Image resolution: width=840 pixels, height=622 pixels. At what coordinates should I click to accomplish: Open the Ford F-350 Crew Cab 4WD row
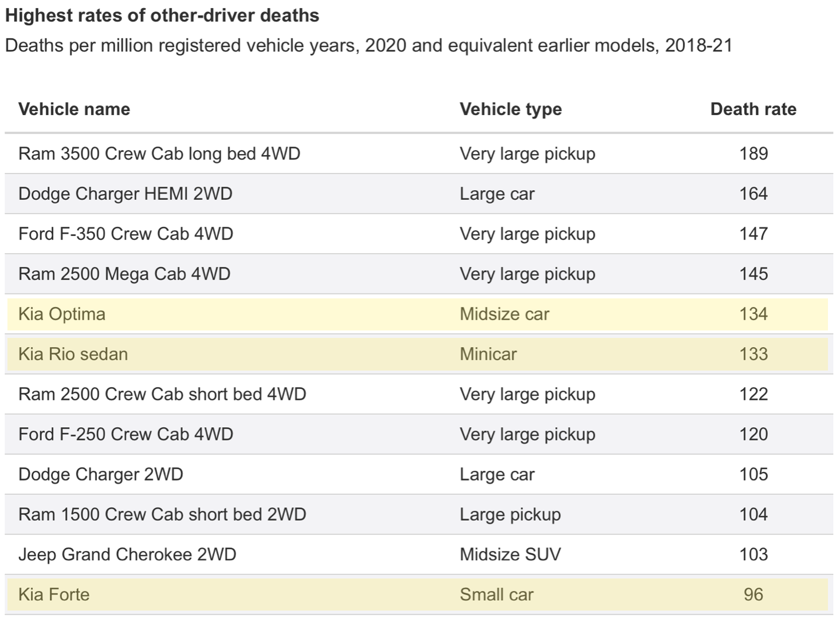tap(126, 234)
